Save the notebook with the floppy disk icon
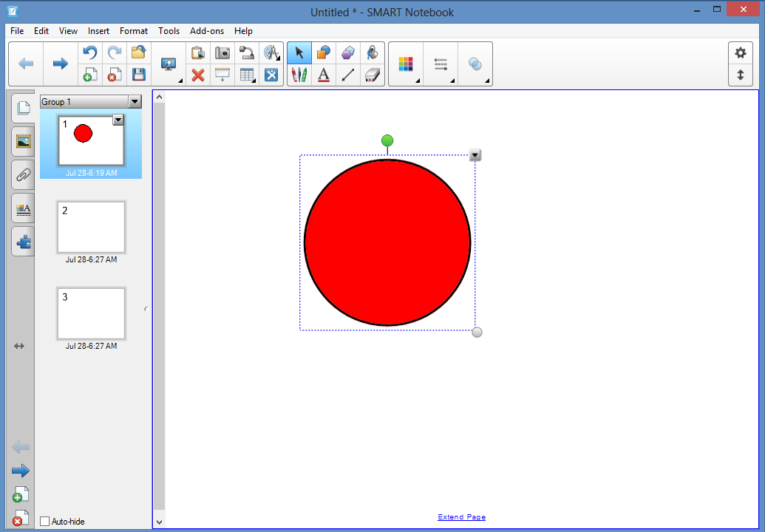This screenshot has width=765, height=532. [x=138, y=75]
